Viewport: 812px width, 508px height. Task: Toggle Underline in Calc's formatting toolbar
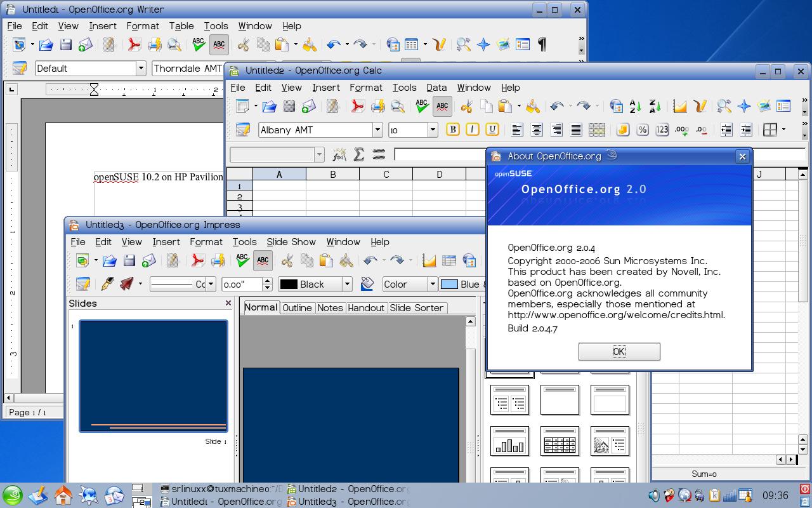click(492, 130)
